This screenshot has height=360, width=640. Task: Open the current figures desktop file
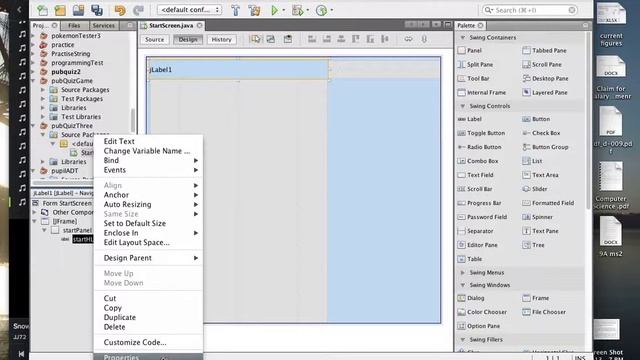click(611, 25)
